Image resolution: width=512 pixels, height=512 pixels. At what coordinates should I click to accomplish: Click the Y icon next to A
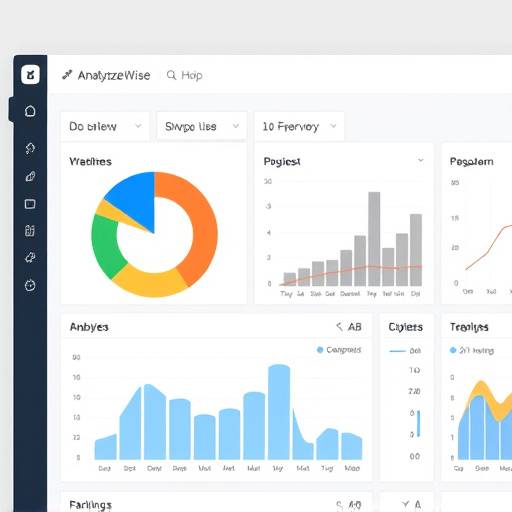tap(405, 505)
